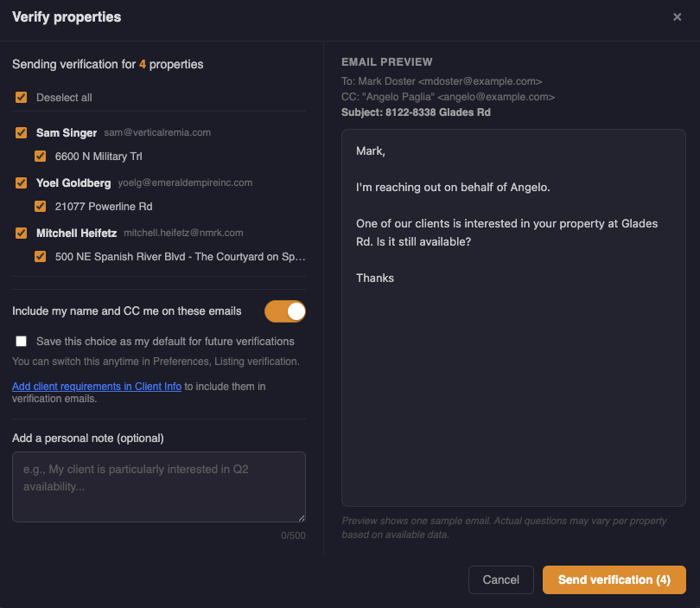700x608 pixels.
Task: Uncheck Yoel Goldberg's selection
Action: pyautogui.click(x=21, y=182)
